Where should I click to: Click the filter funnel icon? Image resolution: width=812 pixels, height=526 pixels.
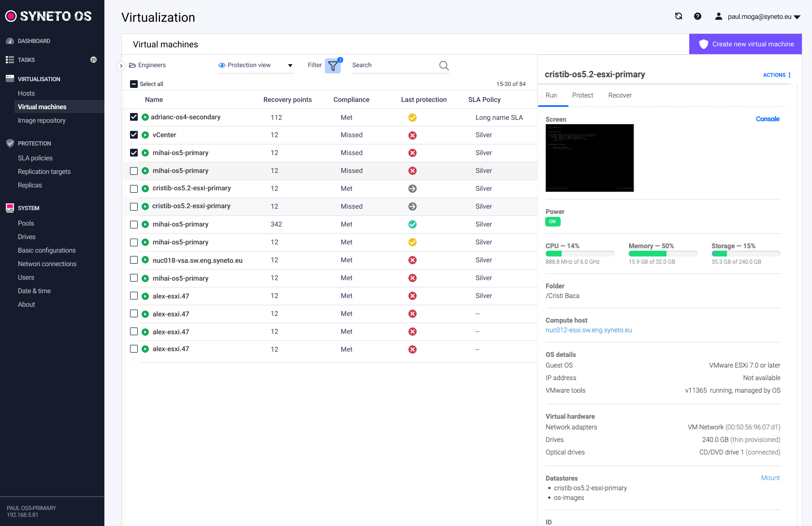pos(333,66)
